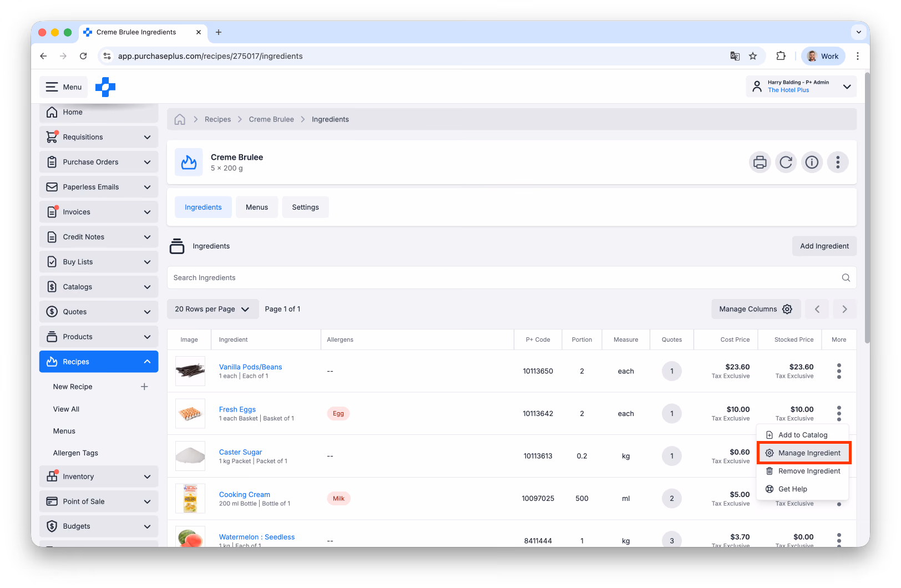Click the browser back arrow
Screen dimensions: 901x588
[x=43, y=56]
